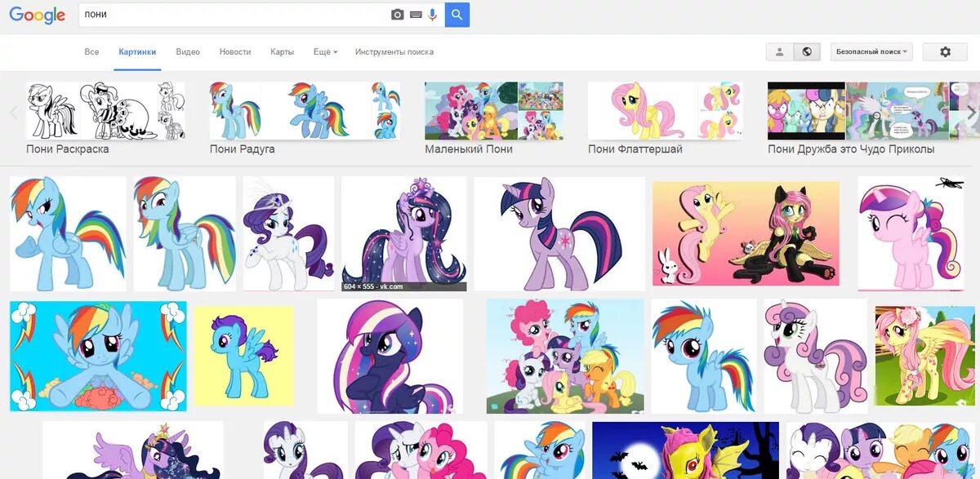The image size is (980, 479).
Task: Open Маленький Пони related search
Action: click(x=469, y=149)
